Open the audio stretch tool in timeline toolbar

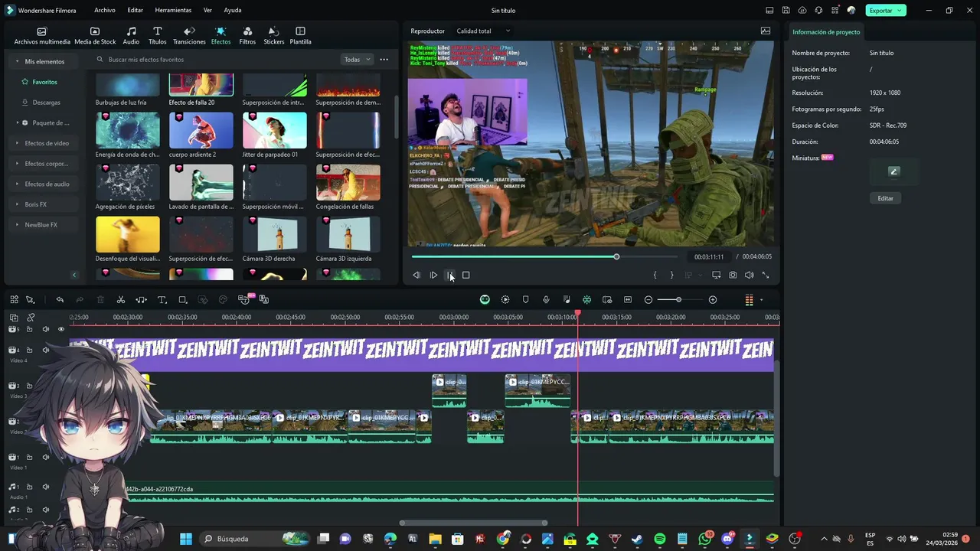[x=141, y=300]
